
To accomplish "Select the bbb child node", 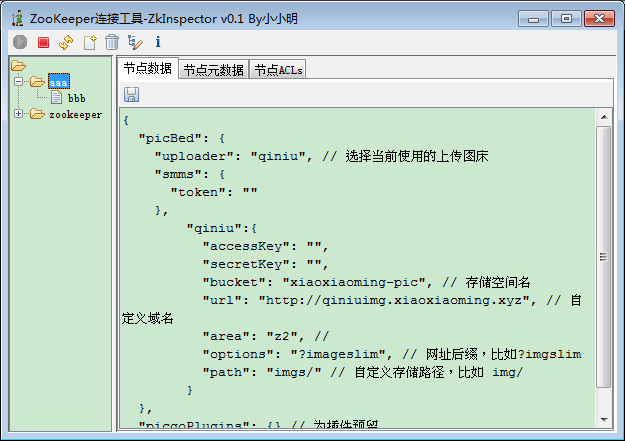I will tap(77, 98).
